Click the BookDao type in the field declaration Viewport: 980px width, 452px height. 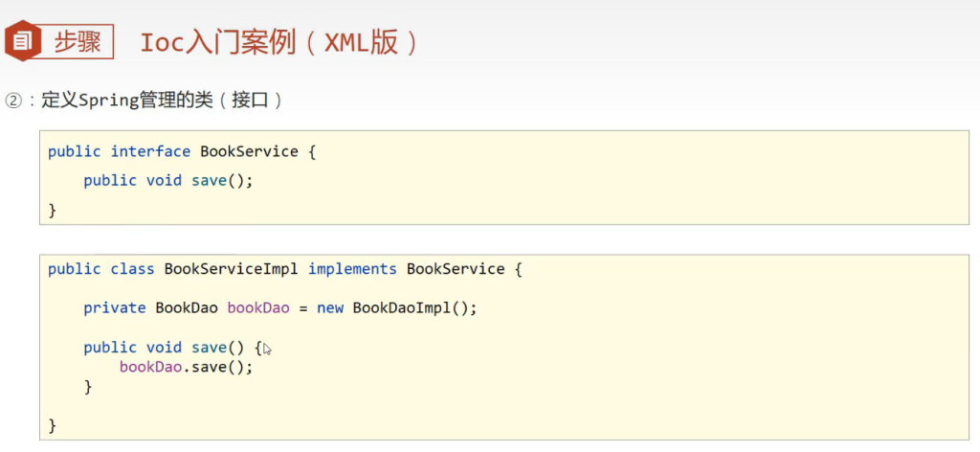186,308
